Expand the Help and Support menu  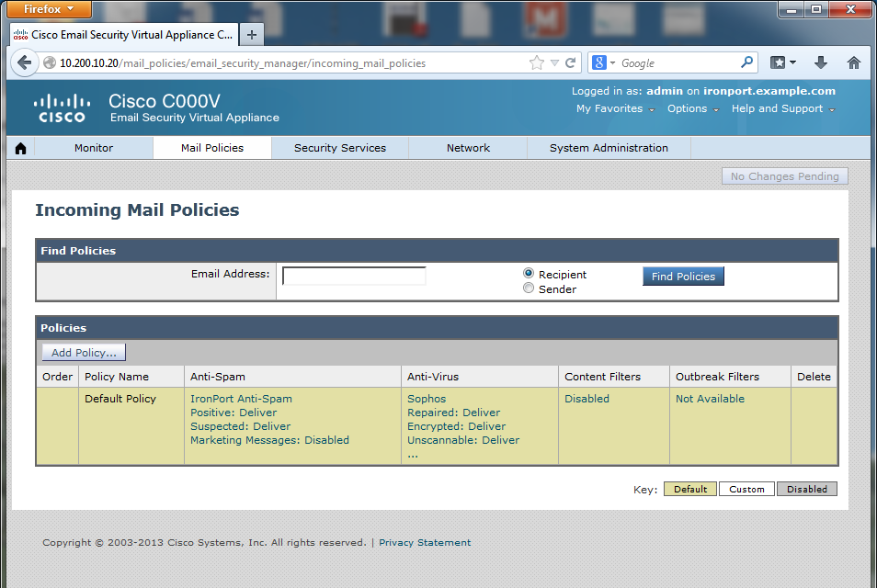tap(783, 108)
